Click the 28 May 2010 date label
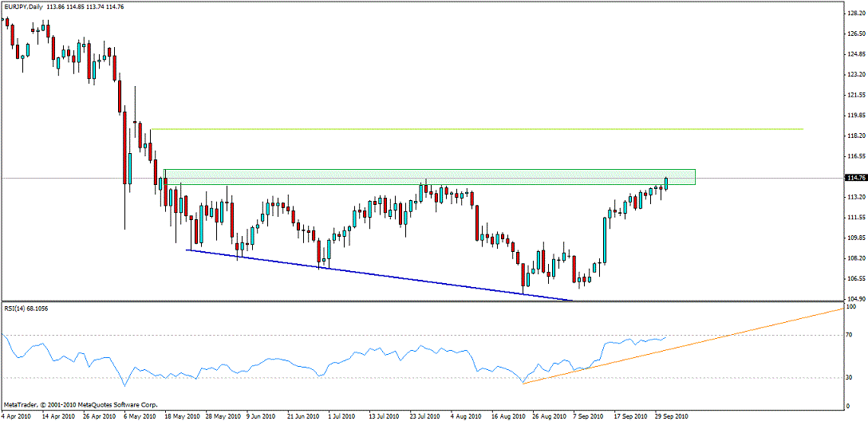The width and height of the screenshot is (868, 421). click(223, 415)
